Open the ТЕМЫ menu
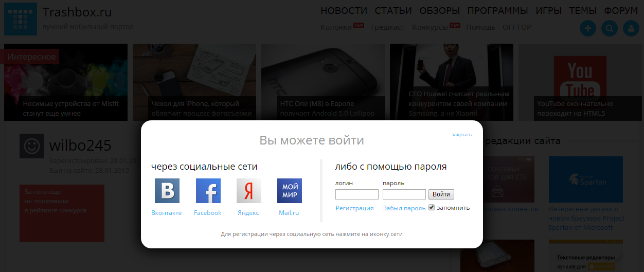The width and height of the screenshot is (644, 272). pyautogui.click(x=583, y=11)
